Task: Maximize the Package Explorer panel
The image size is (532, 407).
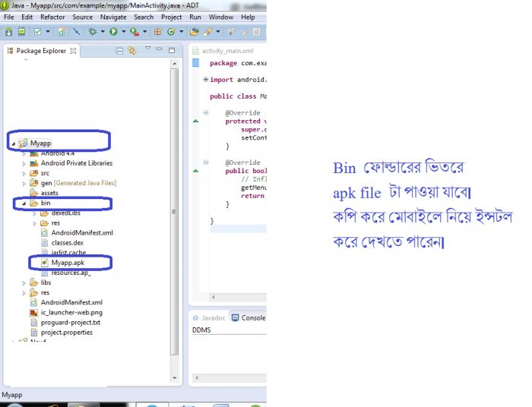Action: tap(172, 50)
